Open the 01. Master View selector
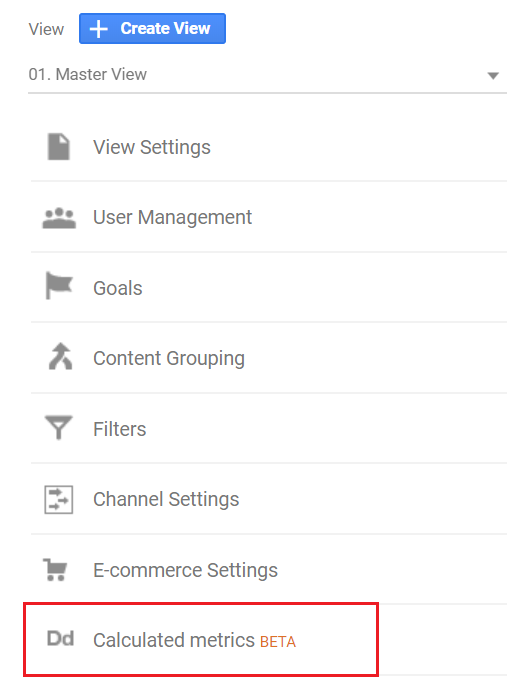Screen dimensions: 520x682 [x=267, y=75]
